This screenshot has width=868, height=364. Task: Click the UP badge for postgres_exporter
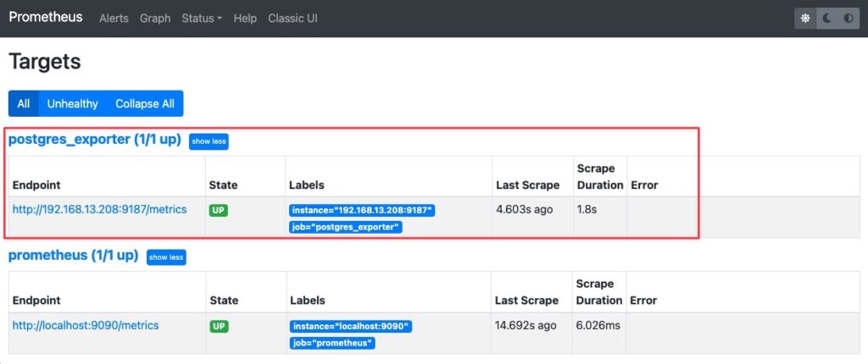tap(218, 210)
